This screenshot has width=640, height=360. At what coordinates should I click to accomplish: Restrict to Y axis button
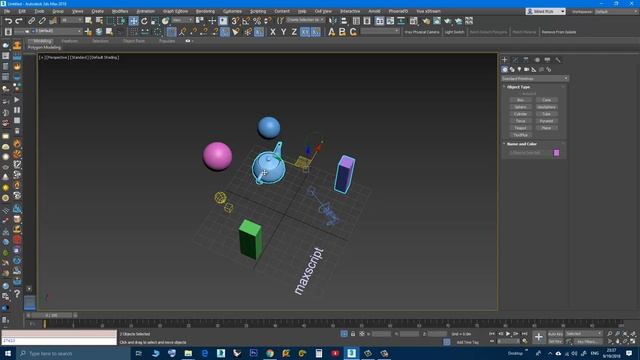tap(283, 32)
